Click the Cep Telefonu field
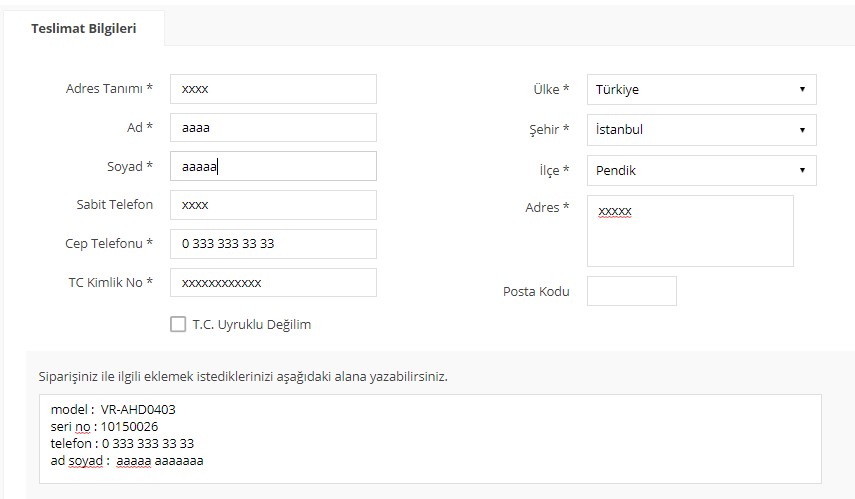 click(273, 243)
